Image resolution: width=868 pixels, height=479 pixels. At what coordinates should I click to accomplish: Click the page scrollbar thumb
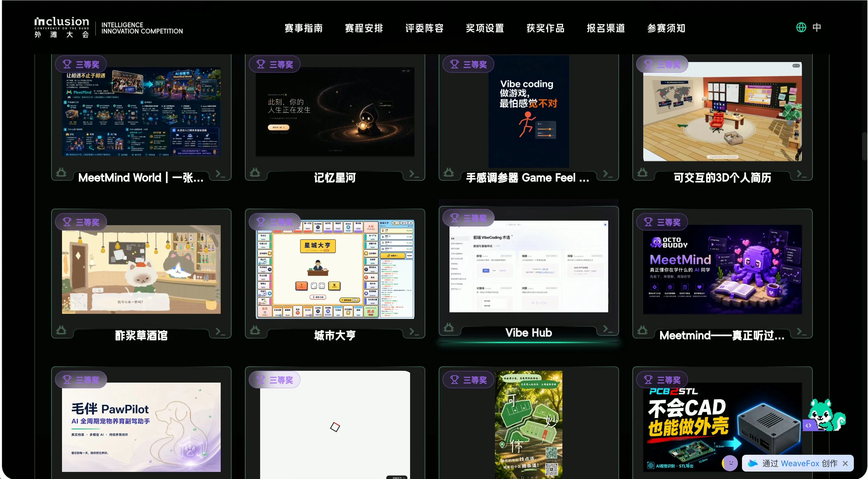(x=865, y=146)
